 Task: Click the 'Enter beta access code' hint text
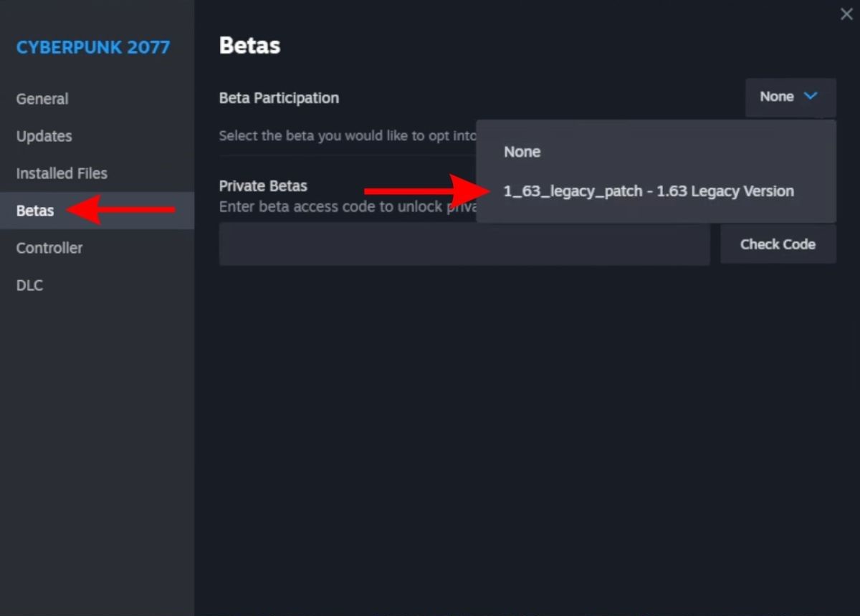pyautogui.click(x=344, y=206)
